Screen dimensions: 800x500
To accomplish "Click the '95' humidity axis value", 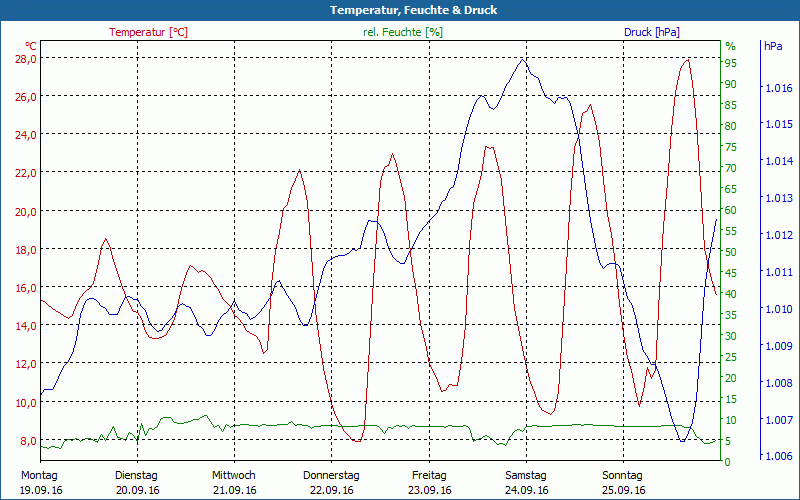I will [x=731, y=62].
